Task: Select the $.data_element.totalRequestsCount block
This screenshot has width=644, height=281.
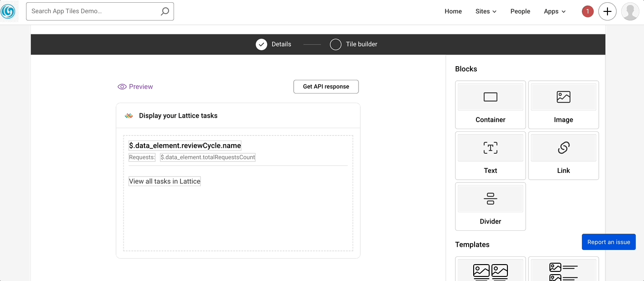Action: [208, 157]
